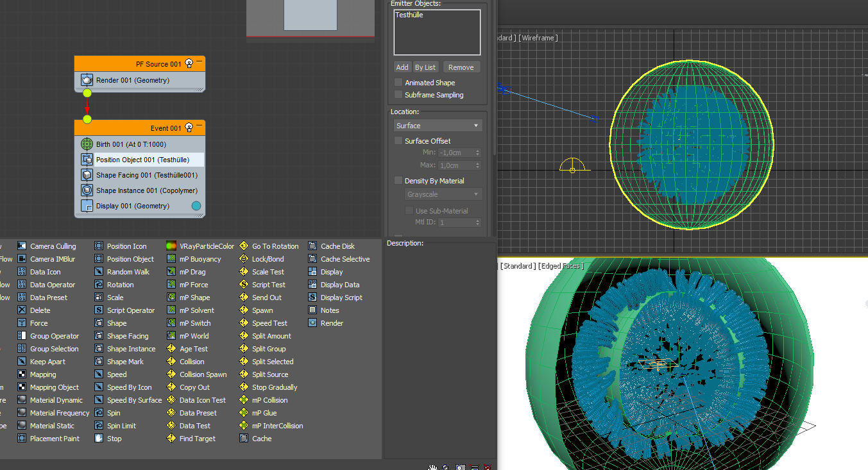Open the Grayscale dropdown under Density By Material

[443, 194]
